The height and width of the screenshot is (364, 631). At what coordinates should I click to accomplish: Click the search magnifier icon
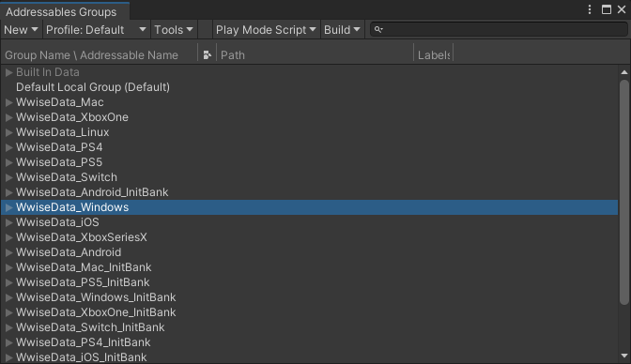click(378, 29)
